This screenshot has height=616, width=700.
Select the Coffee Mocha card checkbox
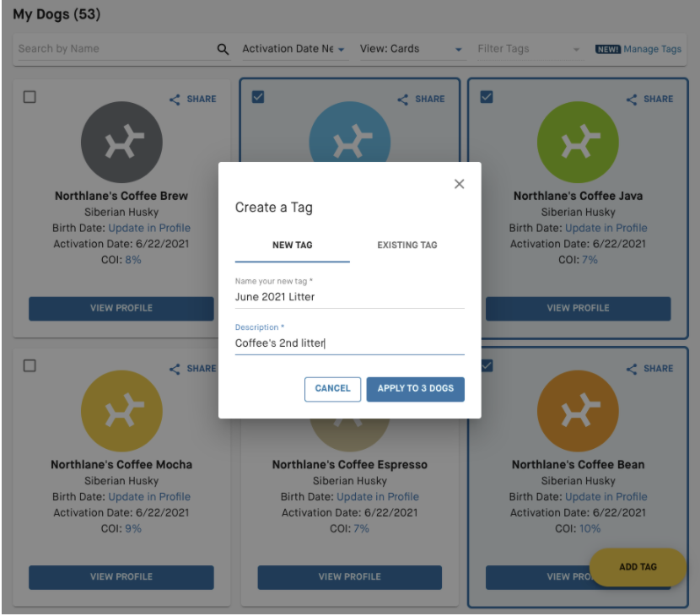click(x=30, y=365)
